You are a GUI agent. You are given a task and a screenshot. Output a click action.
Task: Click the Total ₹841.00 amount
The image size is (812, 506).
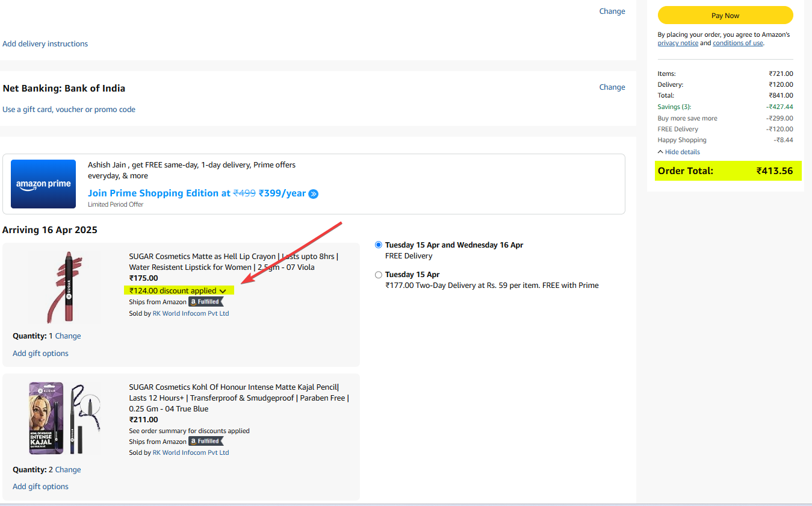pyautogui.click(x=781, y=96)
